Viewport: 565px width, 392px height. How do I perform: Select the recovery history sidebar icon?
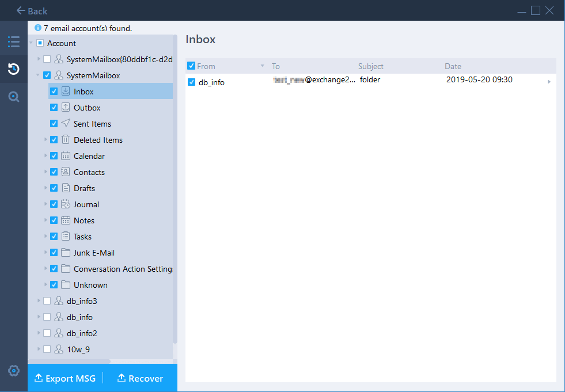click(13, 70)
